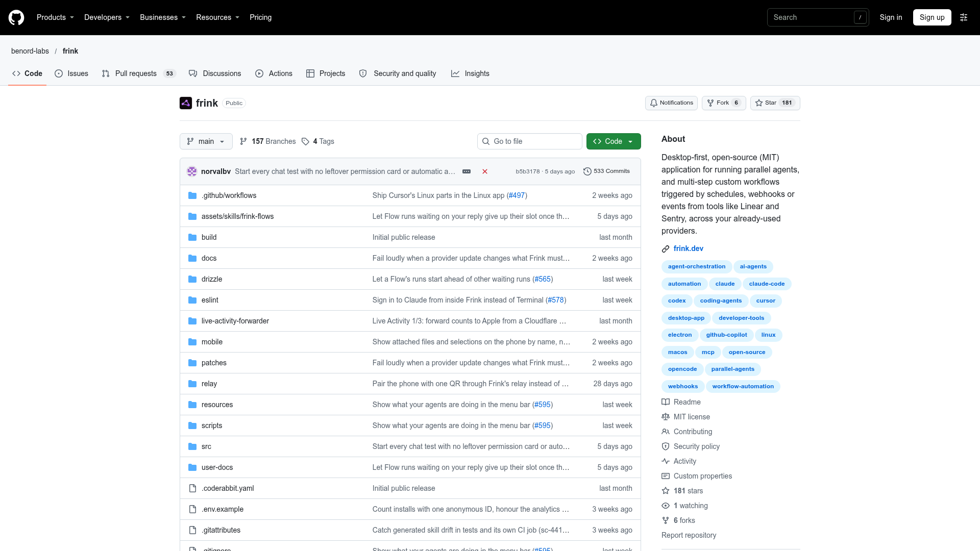
Task: Fork the repository
Action: pyautogui.click(x=724, y=103)
